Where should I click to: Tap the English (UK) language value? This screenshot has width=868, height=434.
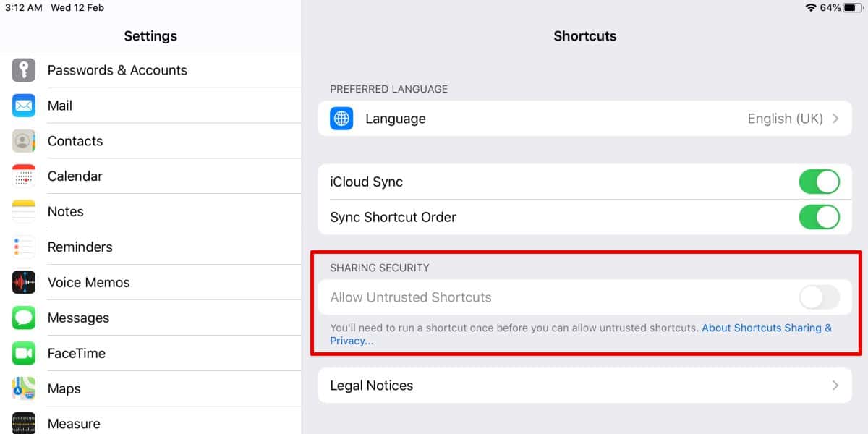click(x=785, y=119)
